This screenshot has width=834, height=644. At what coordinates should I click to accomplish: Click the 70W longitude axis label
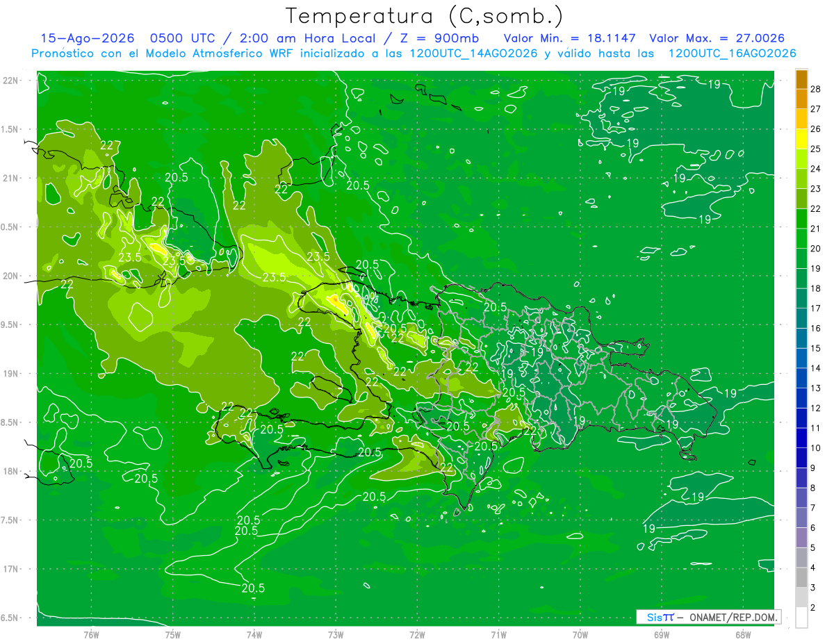580,634
